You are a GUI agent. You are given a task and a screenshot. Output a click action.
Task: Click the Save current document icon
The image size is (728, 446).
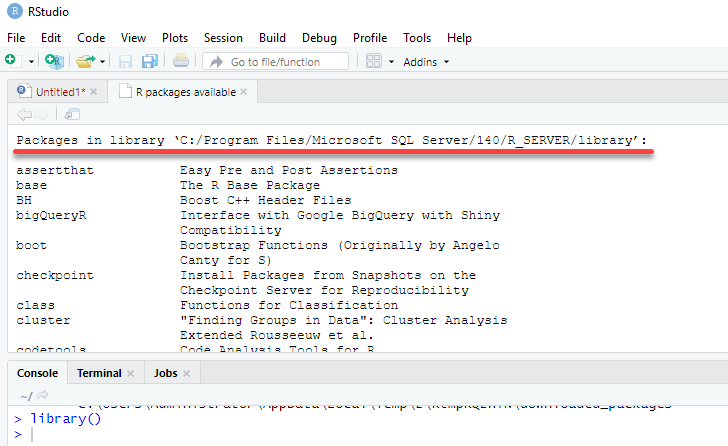[125, 62]
